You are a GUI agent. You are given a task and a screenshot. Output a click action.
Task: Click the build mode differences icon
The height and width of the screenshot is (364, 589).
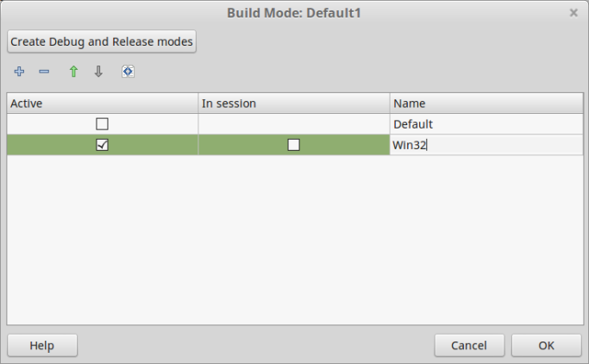tap(128, 72)
